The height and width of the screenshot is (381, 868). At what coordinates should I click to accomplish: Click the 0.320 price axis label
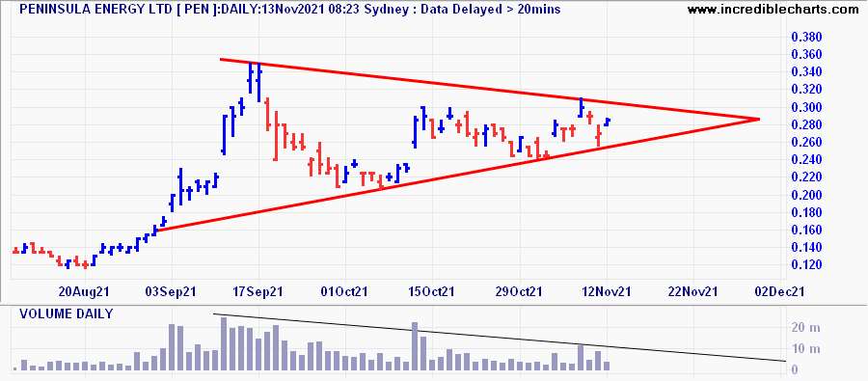pyautogui.click(x=806, y=90)
